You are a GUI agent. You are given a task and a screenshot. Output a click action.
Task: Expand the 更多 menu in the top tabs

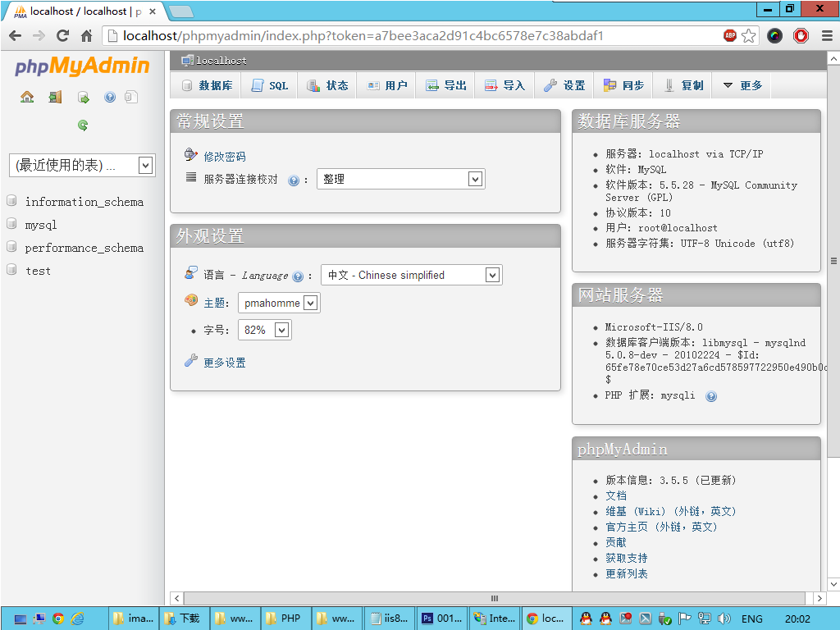coord(742,85)
